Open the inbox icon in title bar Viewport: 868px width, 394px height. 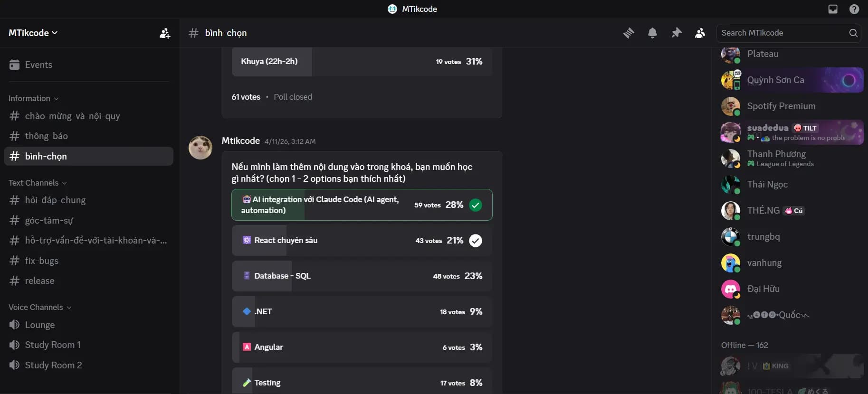click(833, 9)
